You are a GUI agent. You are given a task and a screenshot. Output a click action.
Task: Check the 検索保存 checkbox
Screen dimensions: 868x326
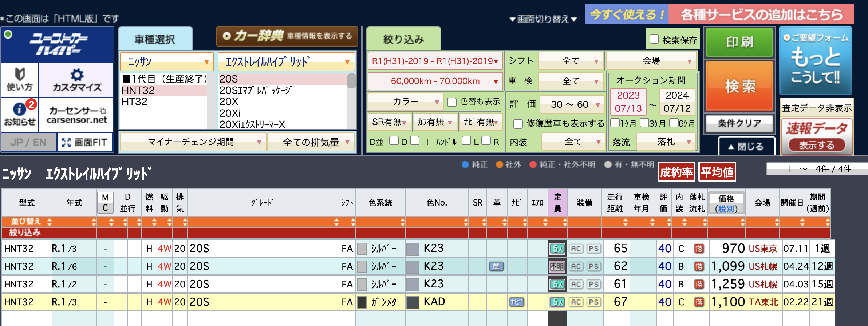[654, 39]
